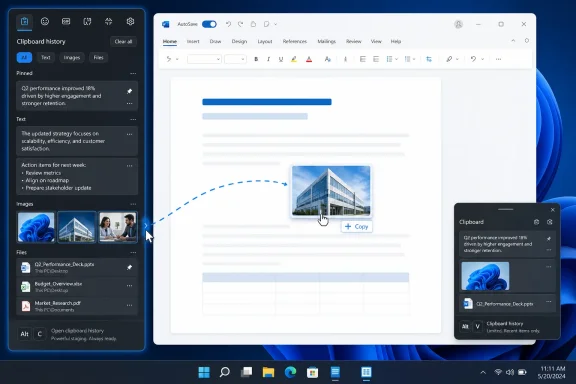Screen dimensions: 576x384
Task: Click the Copy button near building image
Action: pos(357,227)
